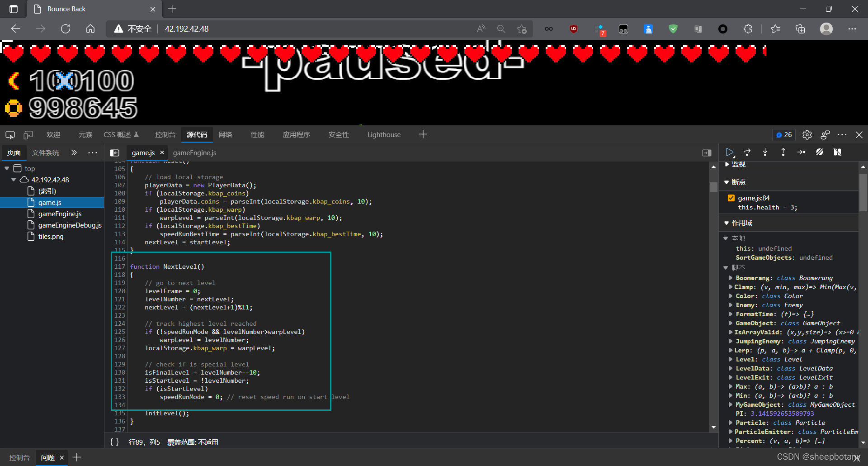The width and height of the screenshot is (868, 466).
Task: Step out of the current function
Action: 783,152
